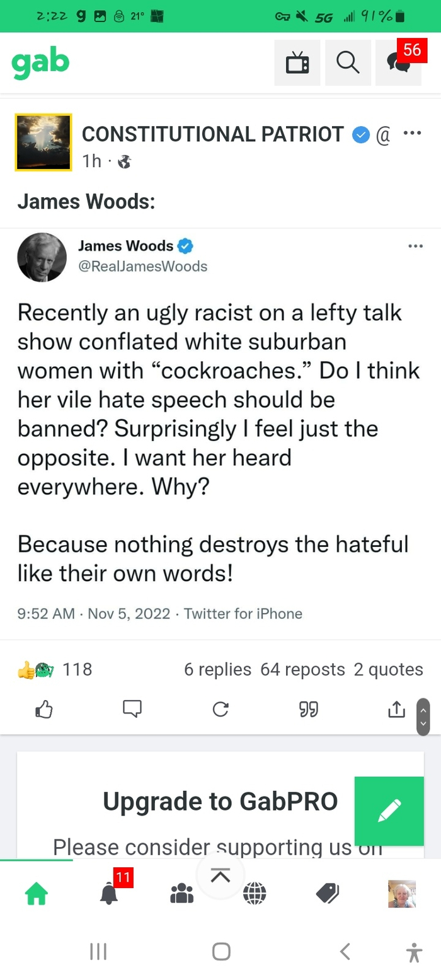Go to Home tab

click(x=36, y=893)
